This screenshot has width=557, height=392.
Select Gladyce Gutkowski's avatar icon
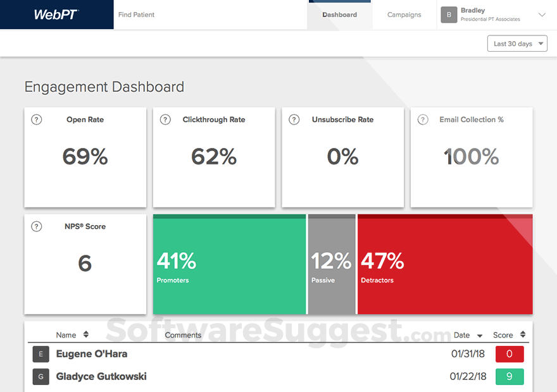[x=41, y=377]
